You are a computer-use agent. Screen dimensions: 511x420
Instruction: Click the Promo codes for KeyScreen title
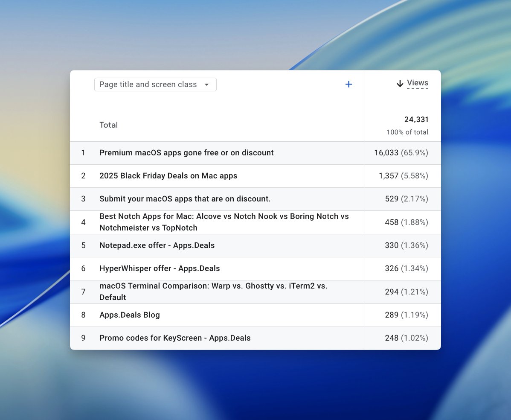pyautogui.click(x=175, y=338)
